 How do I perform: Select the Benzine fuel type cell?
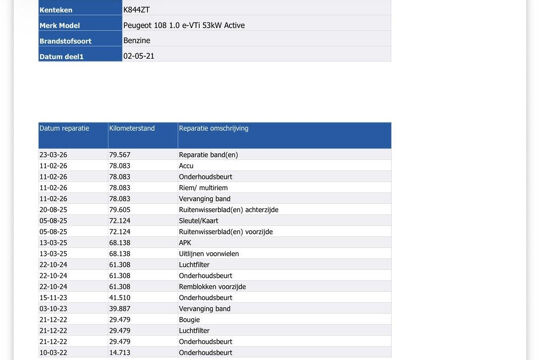(257, 40)
